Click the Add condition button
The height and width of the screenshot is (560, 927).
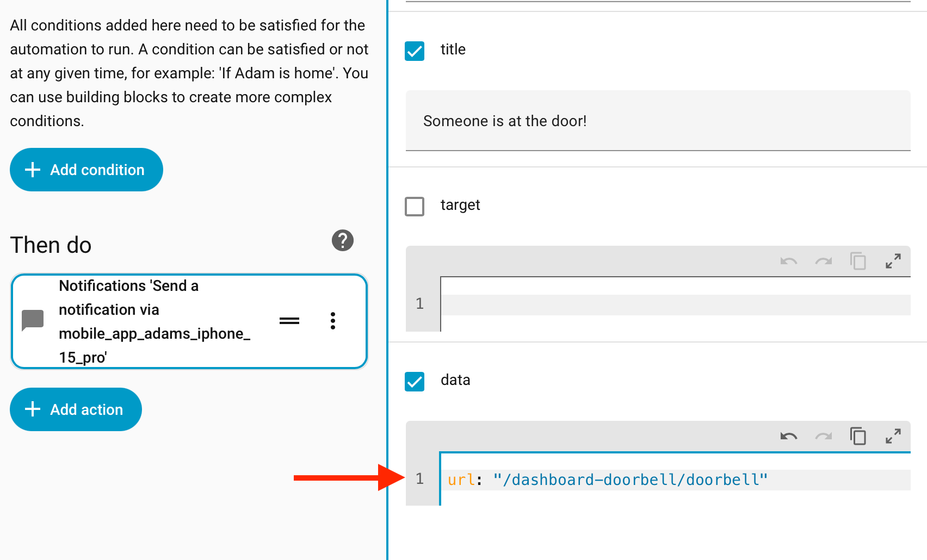[x=86, y=170]
